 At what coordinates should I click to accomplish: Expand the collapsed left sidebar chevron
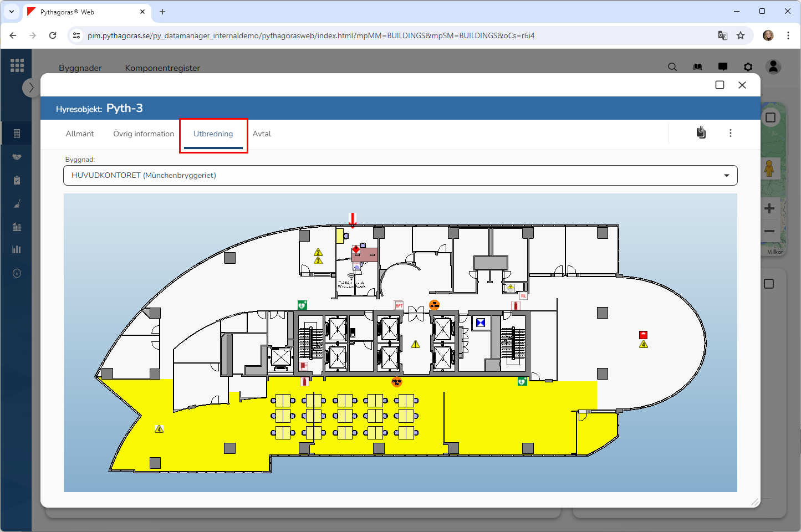31,88
